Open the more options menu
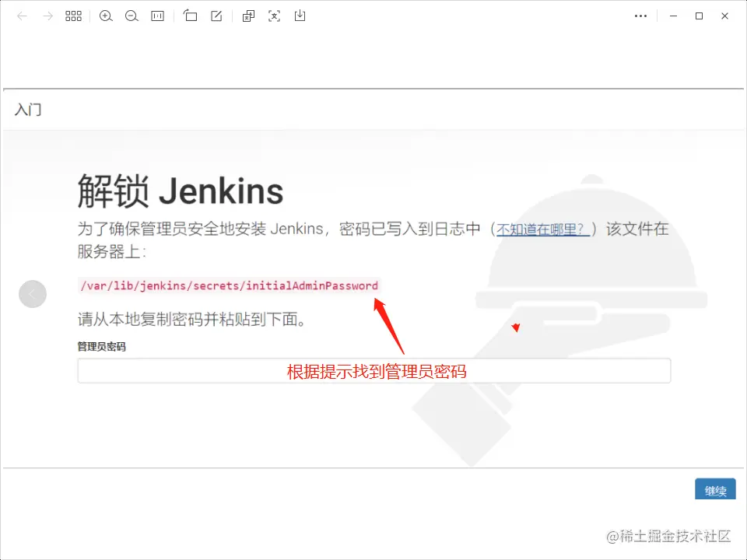 pos(640,16)
